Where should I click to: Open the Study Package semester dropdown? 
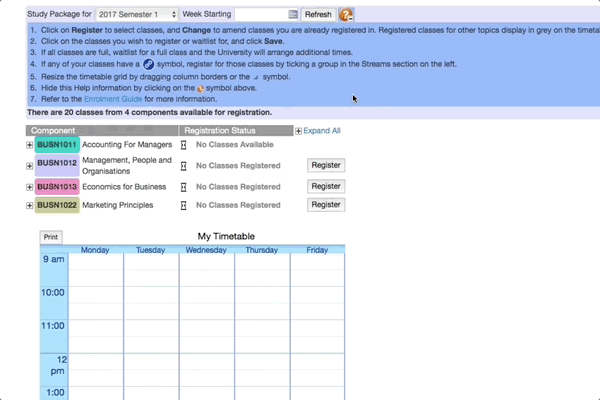tap(137, 15)
